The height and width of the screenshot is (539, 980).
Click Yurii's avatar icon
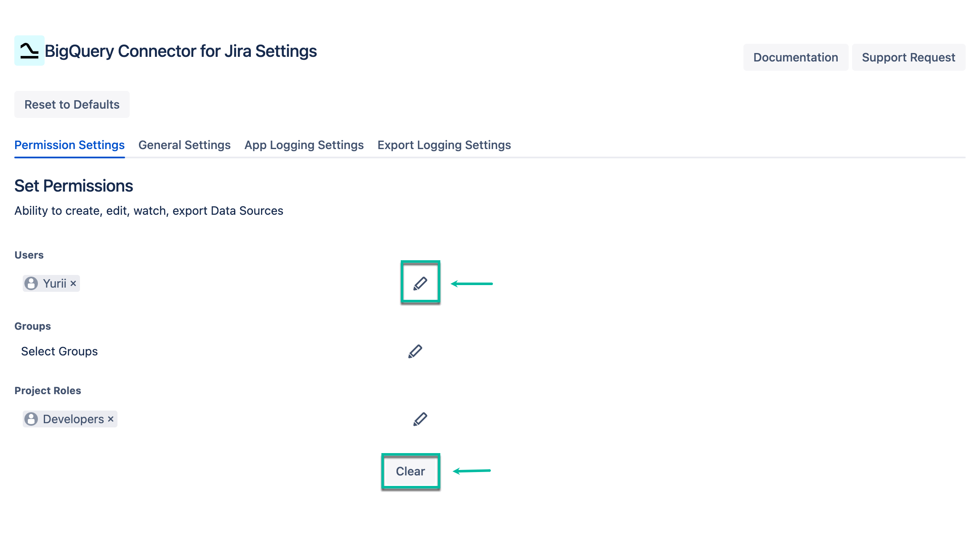click(x=31, y=283)
